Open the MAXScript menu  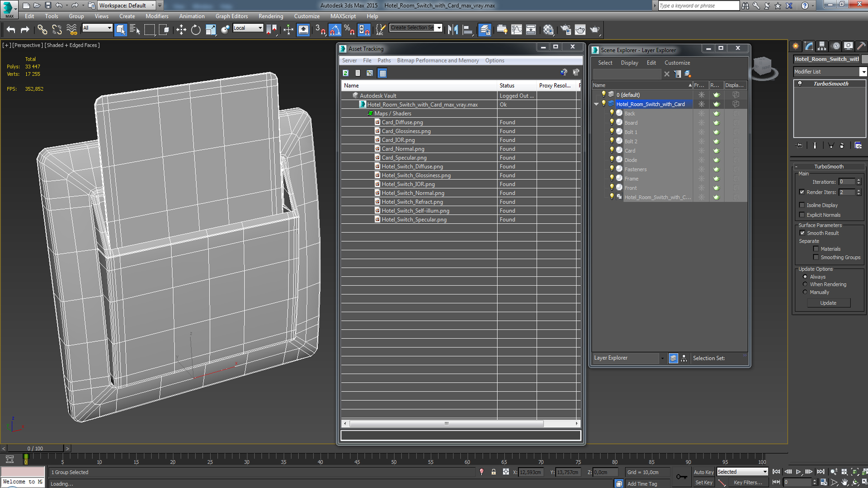click(343, 16)
